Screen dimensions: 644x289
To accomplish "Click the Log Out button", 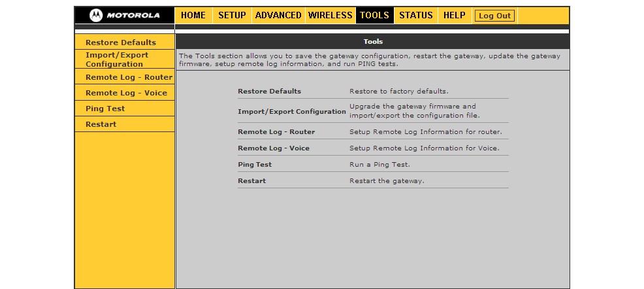I will tap(494, 16).
